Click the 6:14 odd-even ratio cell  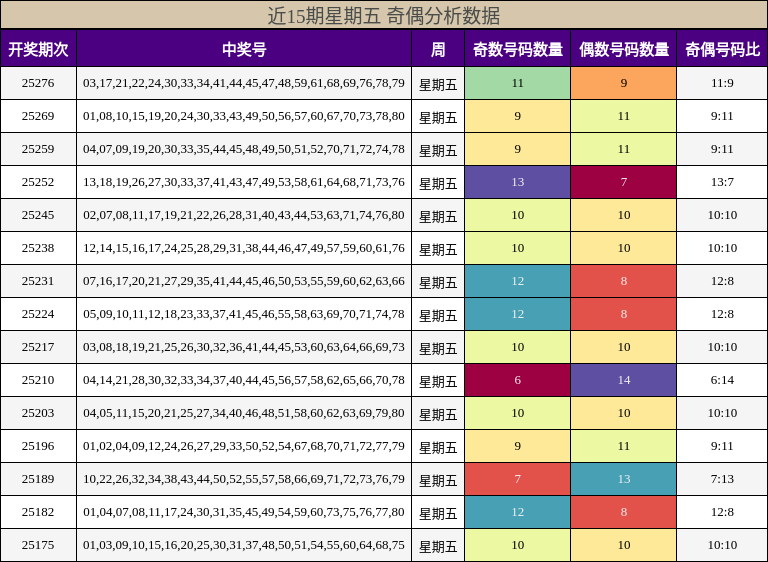[722, 380]
